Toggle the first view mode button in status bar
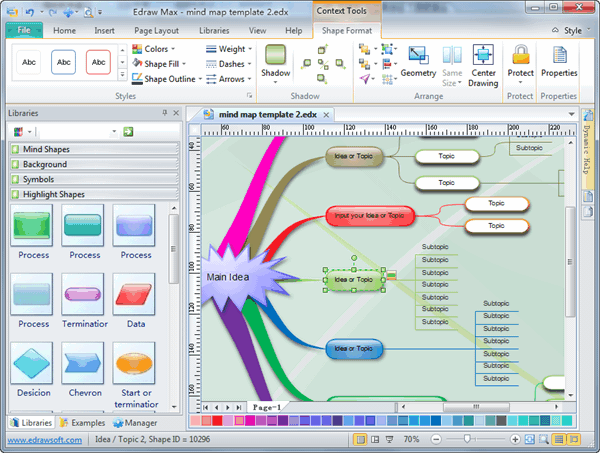The width and height of the screenshot is (600, 453). click(x=361, y=440)
